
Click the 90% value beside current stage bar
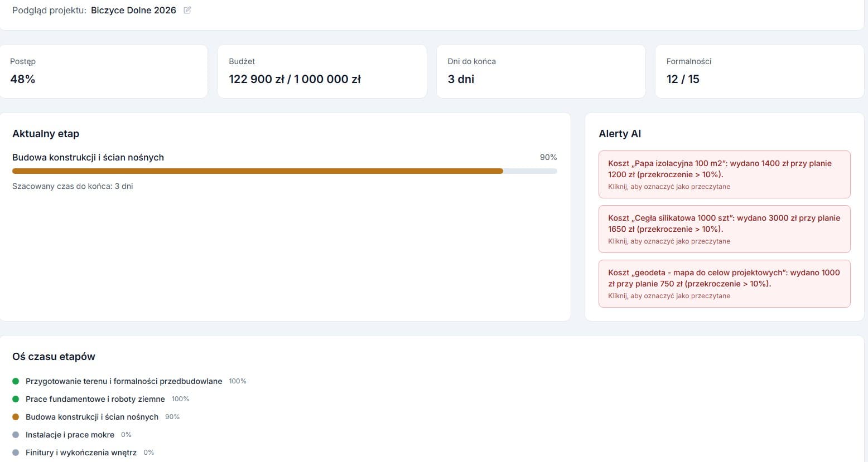coord(548,157)
